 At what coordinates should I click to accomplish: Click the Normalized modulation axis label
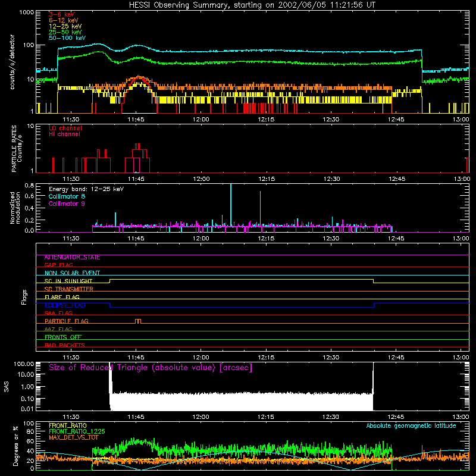tap(15, 208)
